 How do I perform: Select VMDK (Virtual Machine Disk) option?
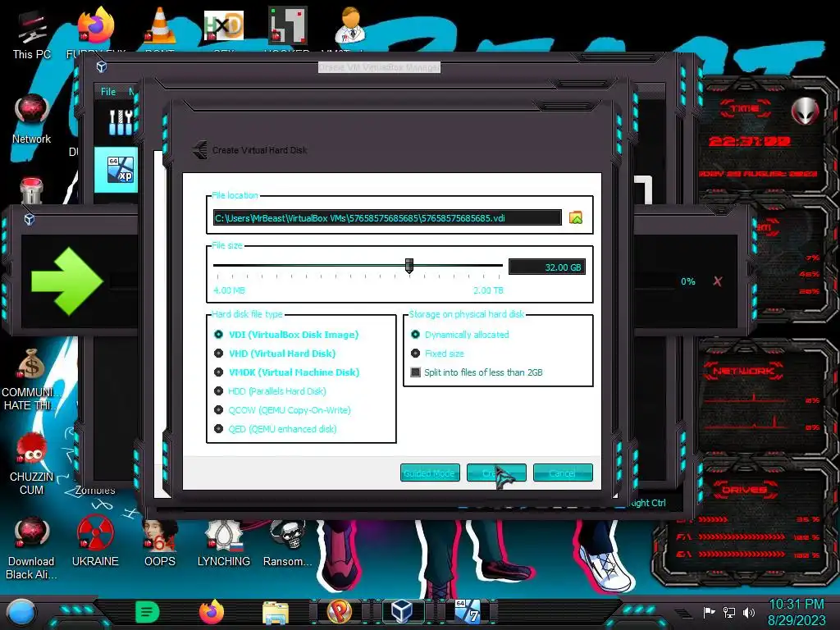286,372
